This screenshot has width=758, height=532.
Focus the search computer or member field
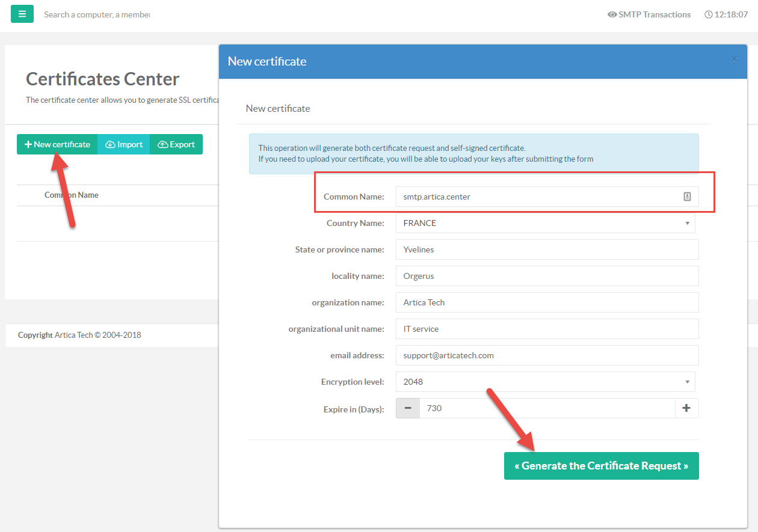(x=96, y=14)
